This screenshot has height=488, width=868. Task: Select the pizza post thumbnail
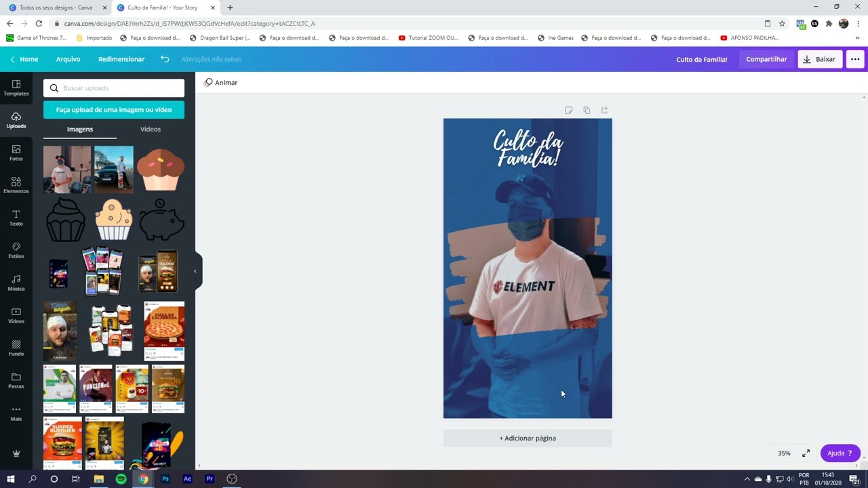pos(164,331)
